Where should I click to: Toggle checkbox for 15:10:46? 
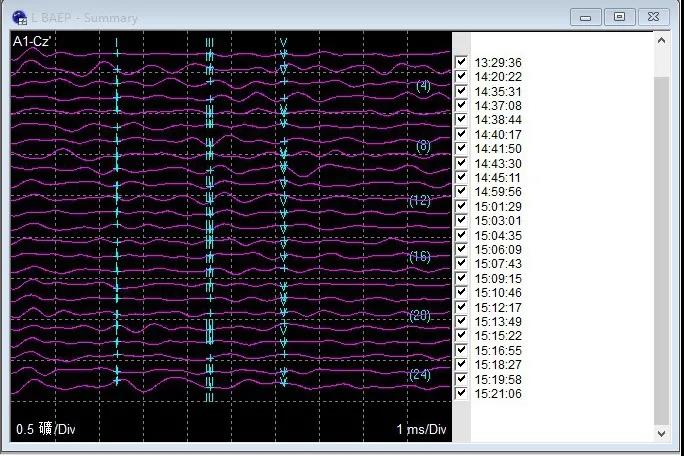[x=461, y=292]
